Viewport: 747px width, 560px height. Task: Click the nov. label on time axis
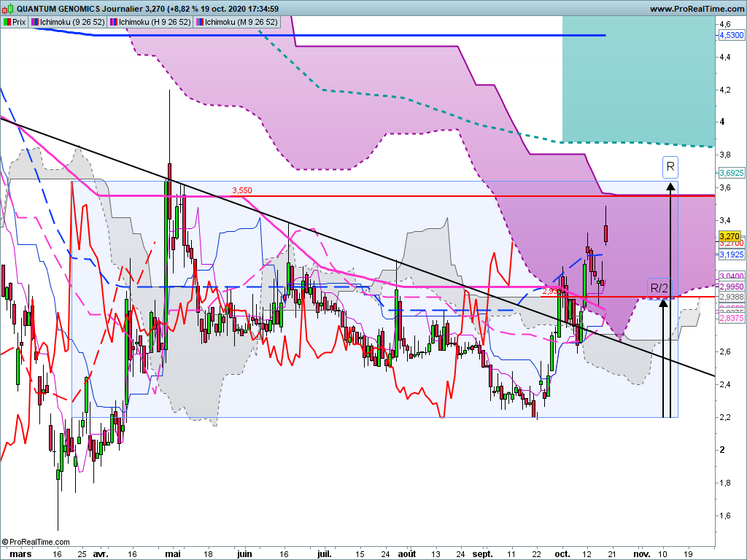click(x=642, y=554)
